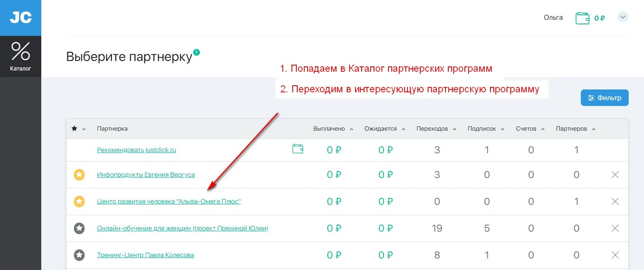
Task: Click Партнеров value 1 in Альфа-Омега Плюс row
Action: point(576,202)
